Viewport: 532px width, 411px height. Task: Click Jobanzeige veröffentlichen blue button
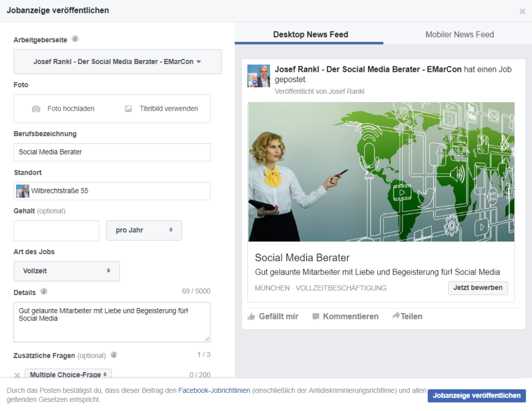coord(476,395)
